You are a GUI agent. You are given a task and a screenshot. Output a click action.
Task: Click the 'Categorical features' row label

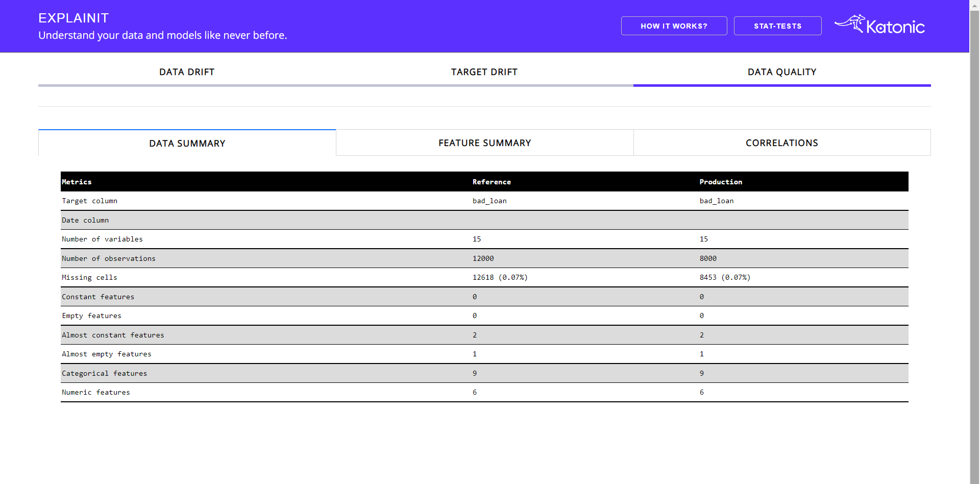pos(105,373)
